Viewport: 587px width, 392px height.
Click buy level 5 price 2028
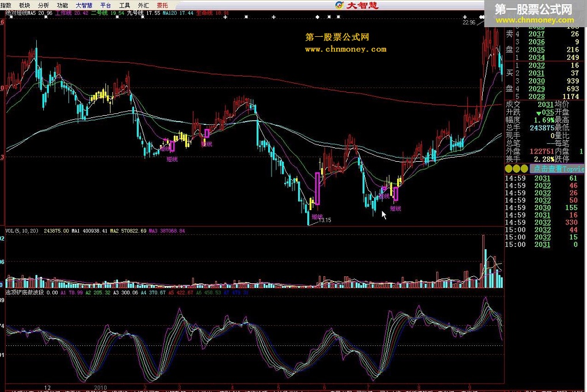point(536,97)
